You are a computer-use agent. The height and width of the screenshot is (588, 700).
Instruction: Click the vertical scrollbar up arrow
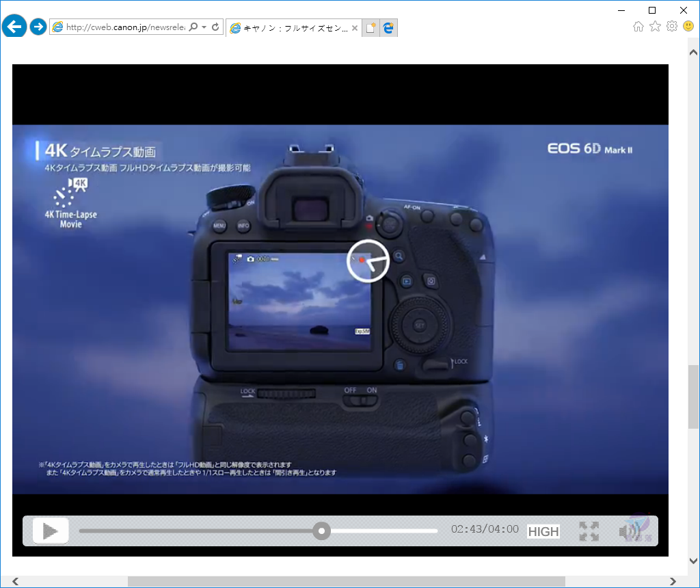(693, 53)
